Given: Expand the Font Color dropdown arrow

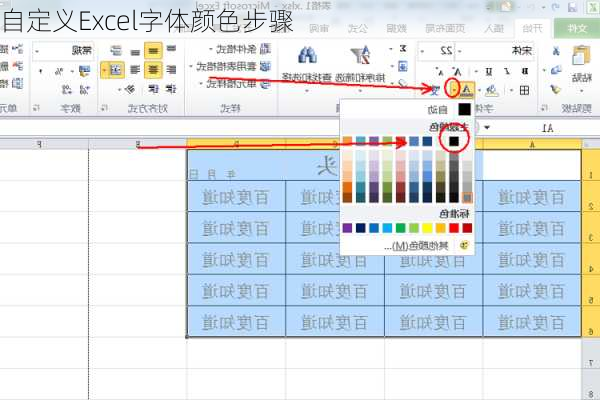Looking at the screenshot, I should pyautogui.click(x=454, y=90).
